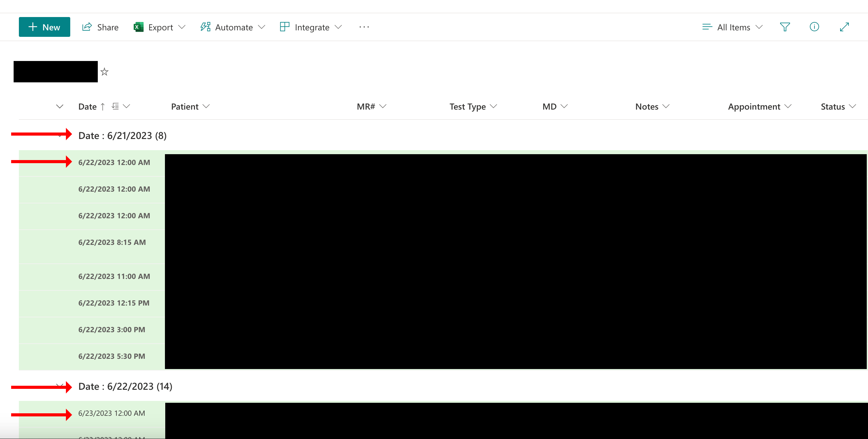
Task: Open the Status column header menu
Action: coord(838,106)
